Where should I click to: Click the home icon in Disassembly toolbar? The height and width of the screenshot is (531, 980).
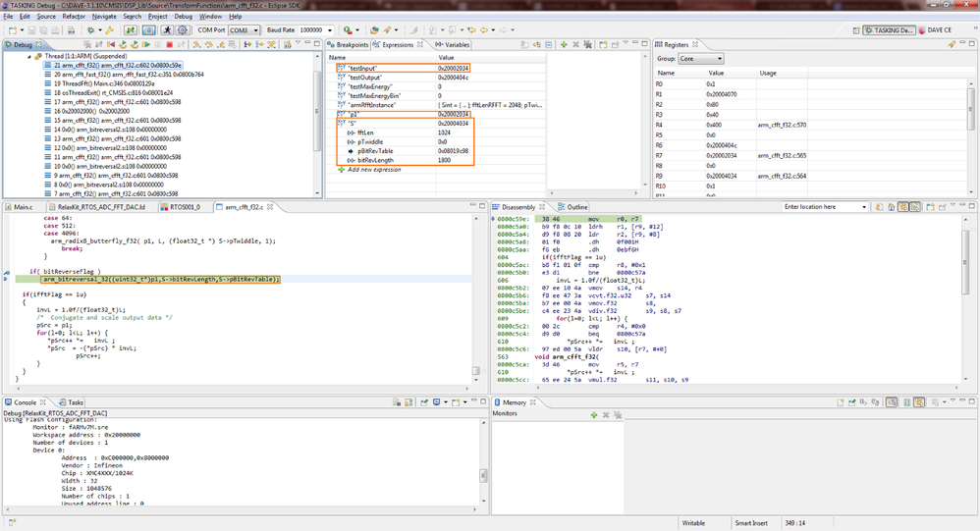click(892, 207)
